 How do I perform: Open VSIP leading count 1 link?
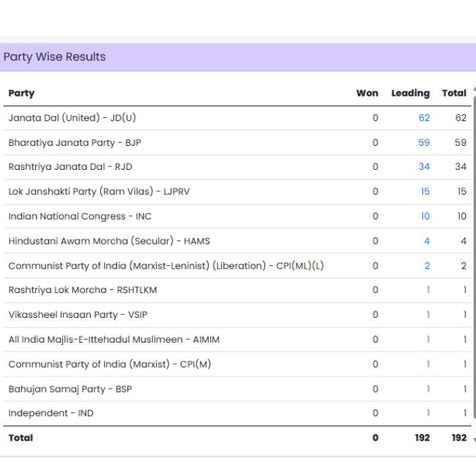(x=428, y=315)
